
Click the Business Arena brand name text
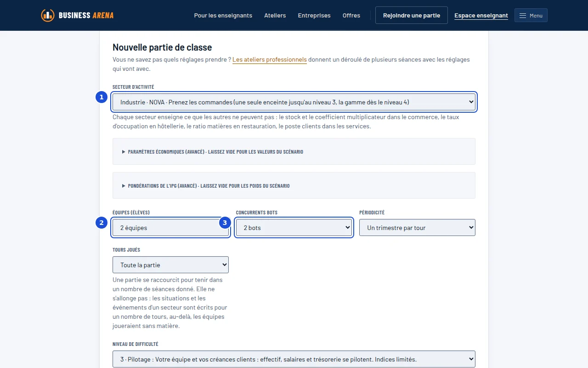(x=86, y=15)
